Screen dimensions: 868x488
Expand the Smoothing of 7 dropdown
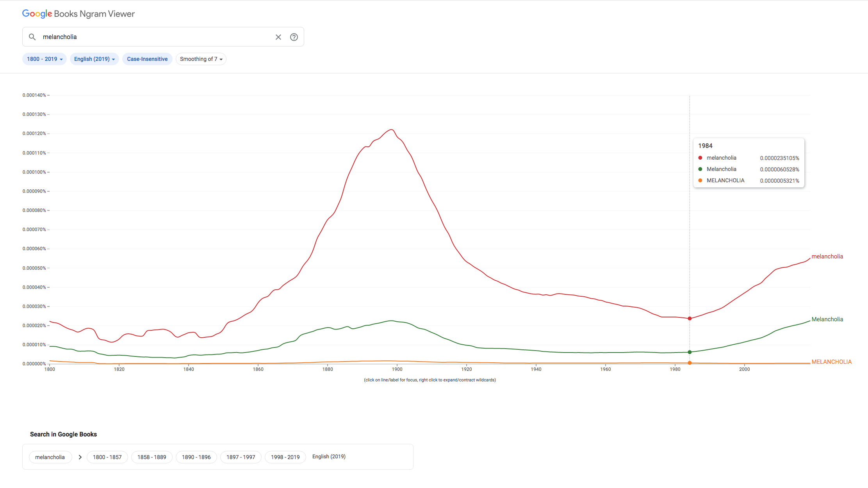[201, 59]
